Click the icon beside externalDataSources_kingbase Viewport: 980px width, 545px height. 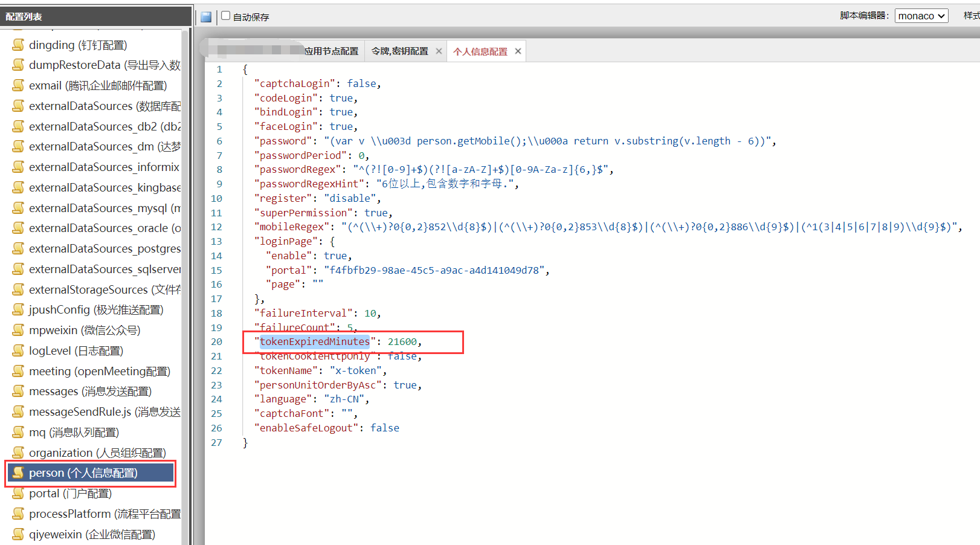pos(19,187)
